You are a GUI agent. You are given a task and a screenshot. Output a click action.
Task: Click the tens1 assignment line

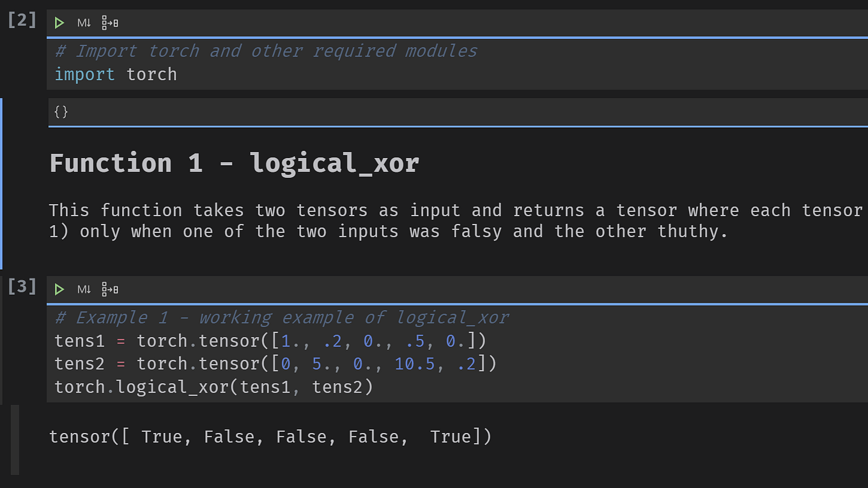point(270,341)
